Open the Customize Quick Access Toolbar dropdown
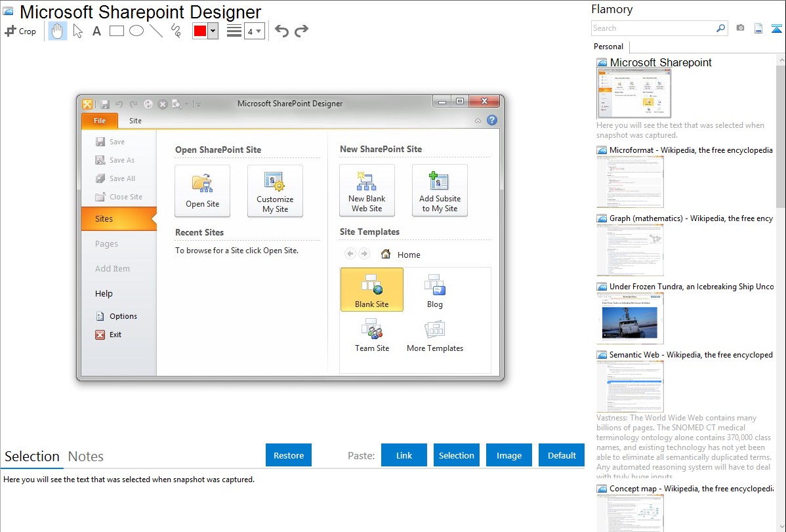786x532 pixels. tap(198, 104)
